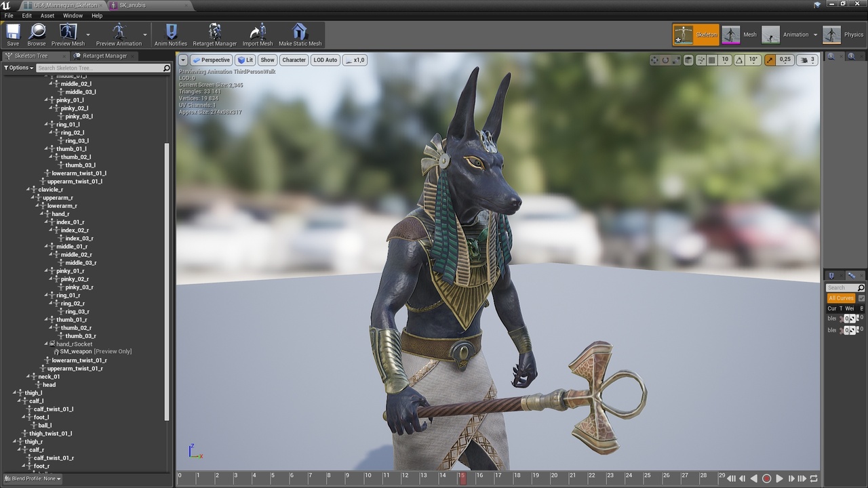
Task: Open the Perspective view dropdown
Action: point(211,60)
